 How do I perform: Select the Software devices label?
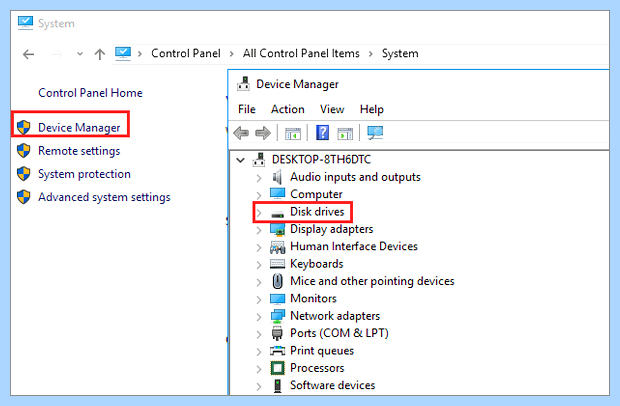pyautogui.click(x=333, y=385)
